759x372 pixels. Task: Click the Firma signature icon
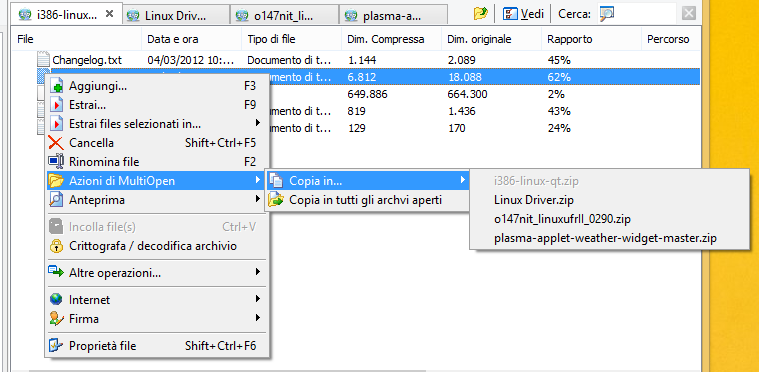[57, 319]
